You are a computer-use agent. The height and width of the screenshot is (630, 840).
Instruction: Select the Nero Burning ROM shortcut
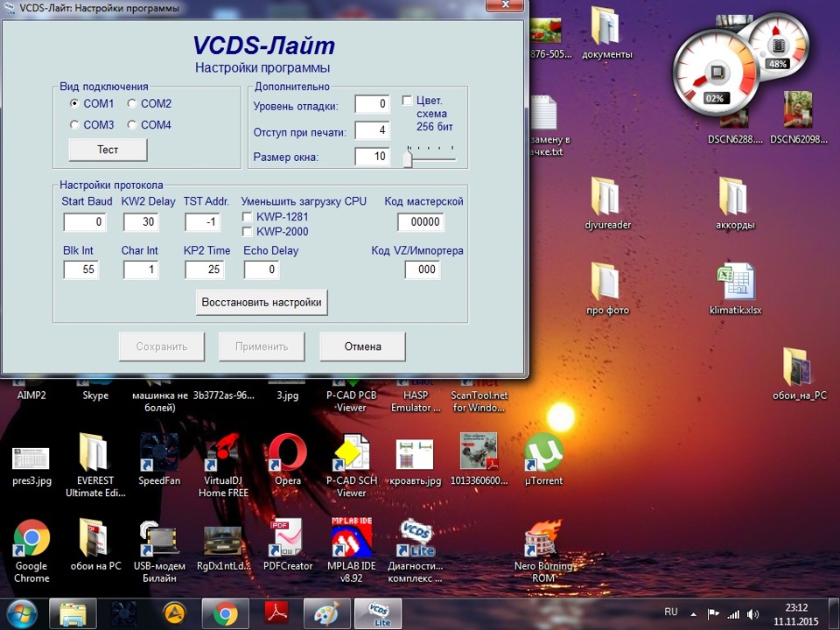click(543, 551)
